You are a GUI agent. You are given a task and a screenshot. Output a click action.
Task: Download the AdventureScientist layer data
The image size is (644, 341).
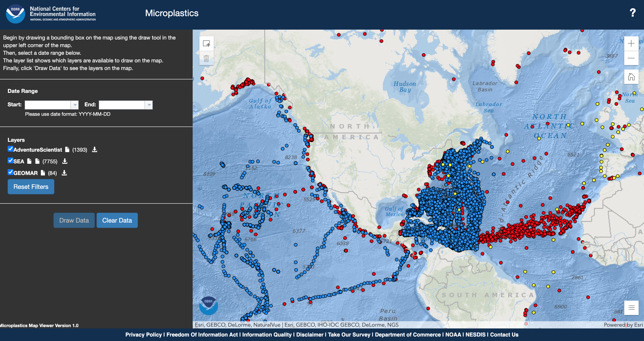(x=95, y=150)
